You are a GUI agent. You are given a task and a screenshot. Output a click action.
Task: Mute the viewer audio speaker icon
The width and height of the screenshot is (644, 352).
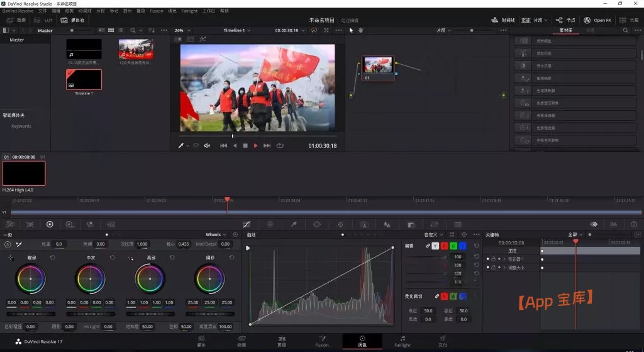(x=207, y=145)
